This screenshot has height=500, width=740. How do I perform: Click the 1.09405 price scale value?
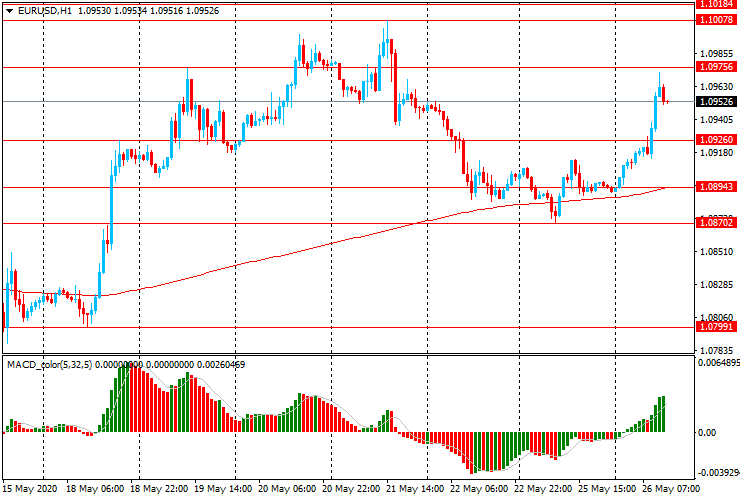717,120
